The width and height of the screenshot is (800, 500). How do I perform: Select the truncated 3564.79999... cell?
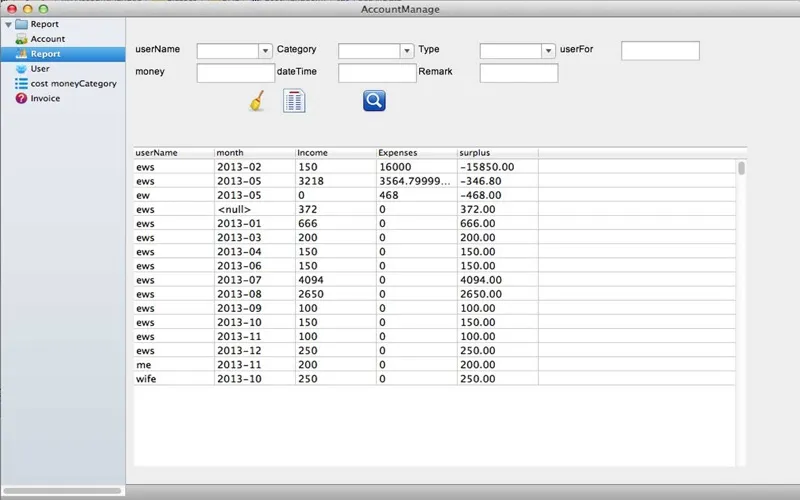tap(417, 181)
